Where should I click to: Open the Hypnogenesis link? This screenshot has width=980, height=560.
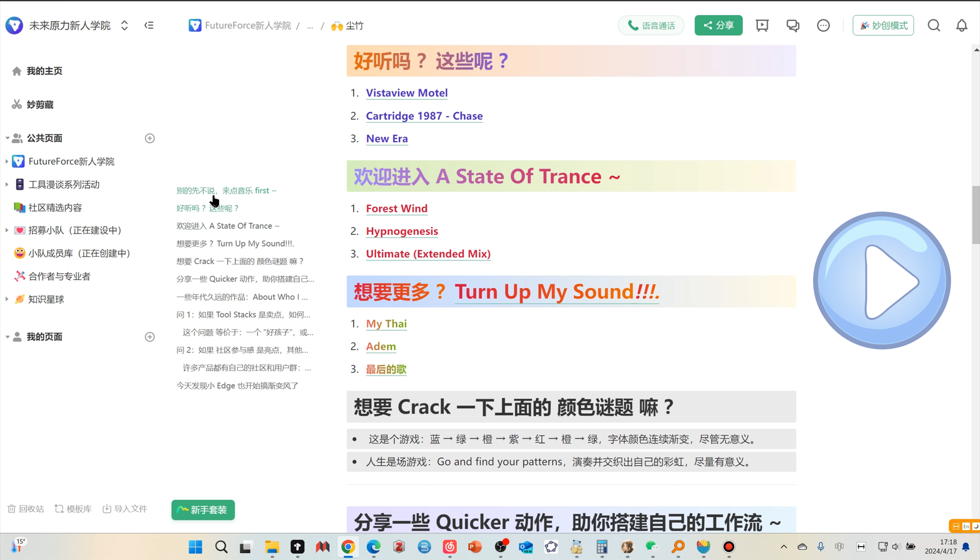coord(402,231)
